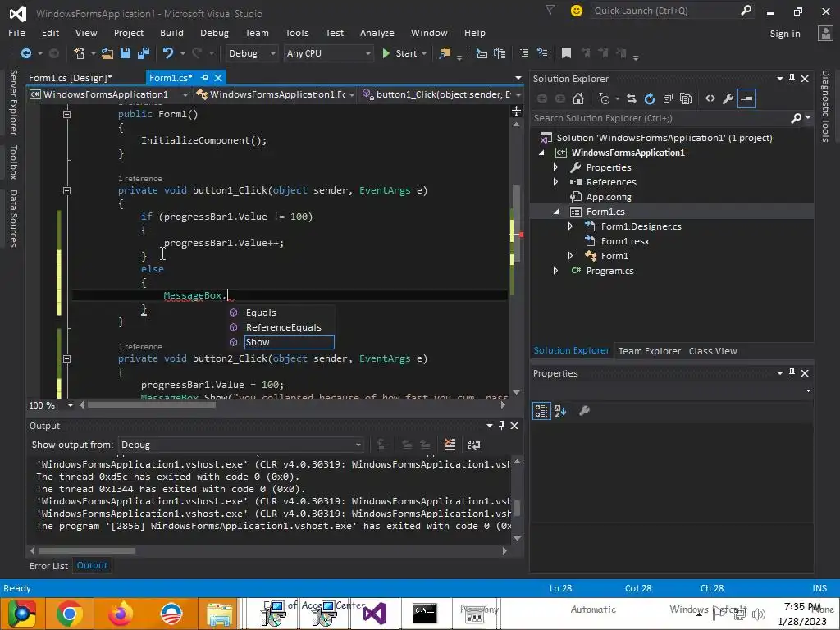Viewport: 840px width, 630px height.
Task: Click the Search Solution Explorer input field
Action: (660, 118)
